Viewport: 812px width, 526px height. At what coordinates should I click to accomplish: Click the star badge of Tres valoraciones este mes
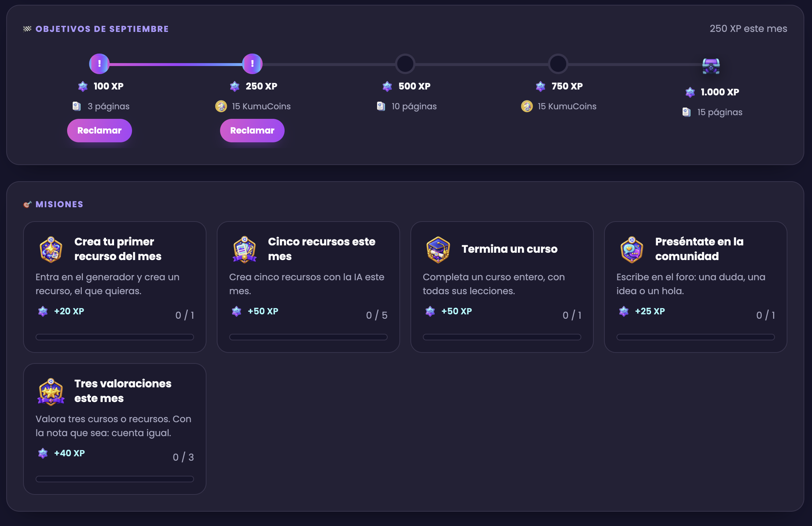[51, 392]
